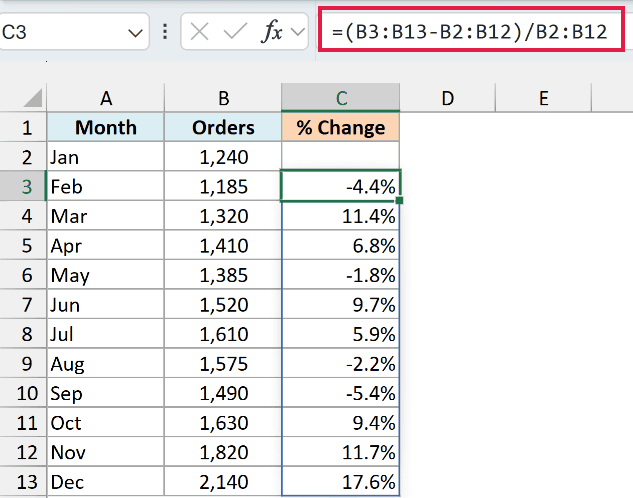Click the 1,240 orders cell
Screen dimensions: 633x498
[x=223, y=157]
